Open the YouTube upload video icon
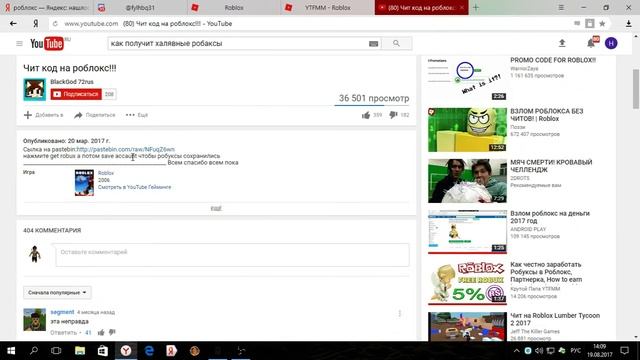Screen dimensions: 640x360 click(562, 43)
